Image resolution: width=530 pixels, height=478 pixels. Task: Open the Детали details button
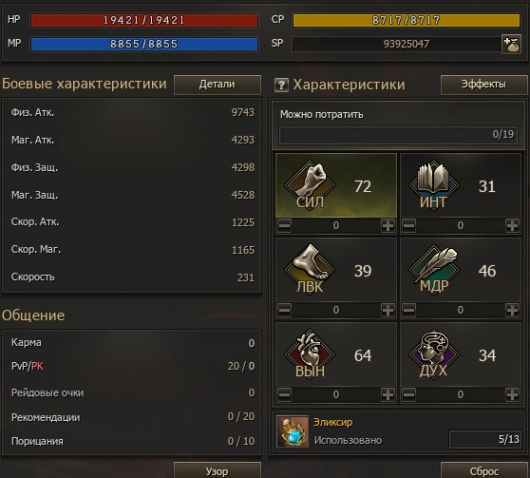pyautogui.click(x=217, y=84)
